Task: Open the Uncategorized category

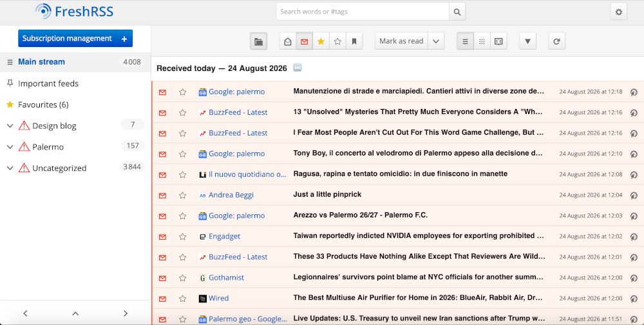Action: (59, 168)
